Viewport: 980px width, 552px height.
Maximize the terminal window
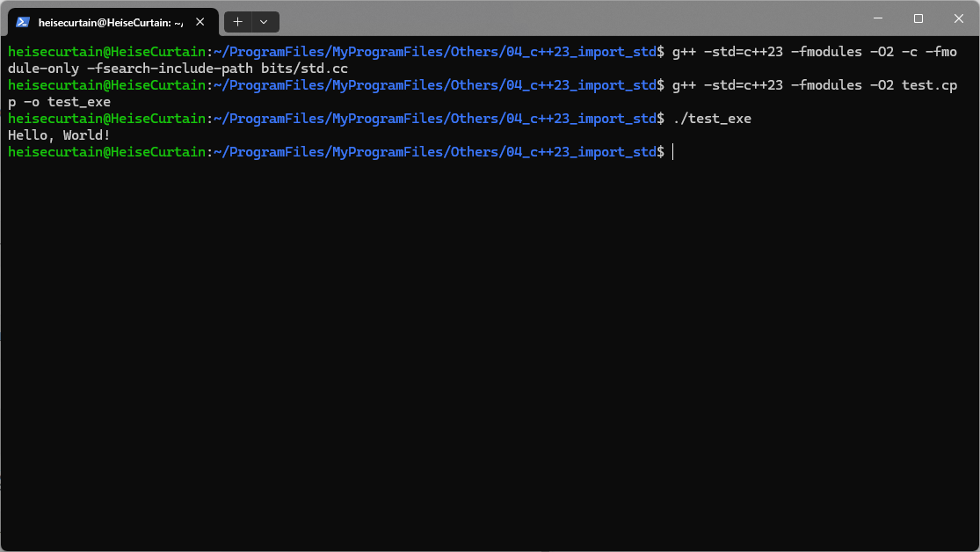[918, 18]
